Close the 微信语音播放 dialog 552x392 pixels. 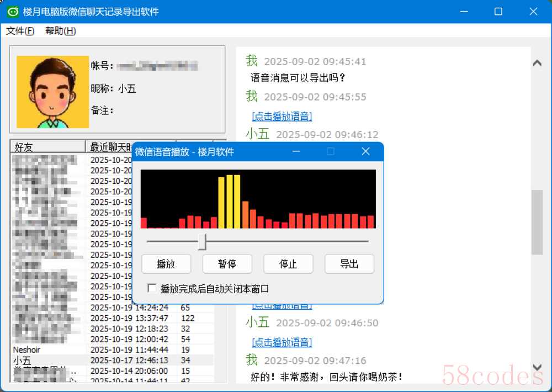[x=365, y=152]
